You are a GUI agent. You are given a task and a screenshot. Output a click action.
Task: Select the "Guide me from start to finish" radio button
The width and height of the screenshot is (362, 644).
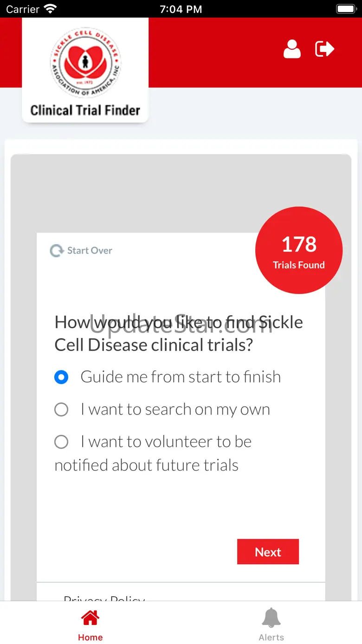point(61,377)
